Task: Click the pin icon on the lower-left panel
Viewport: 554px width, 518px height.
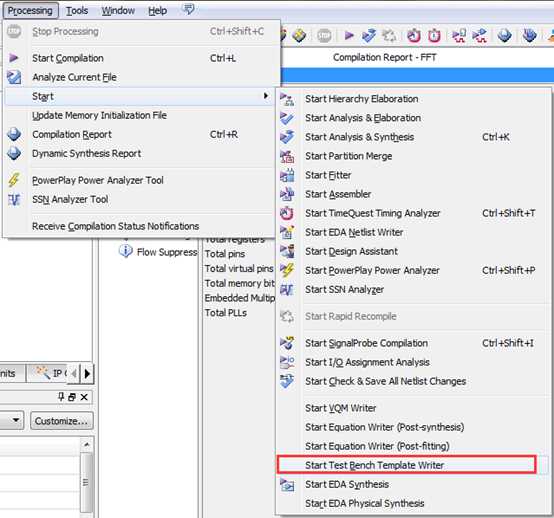Action: point(61,397)
